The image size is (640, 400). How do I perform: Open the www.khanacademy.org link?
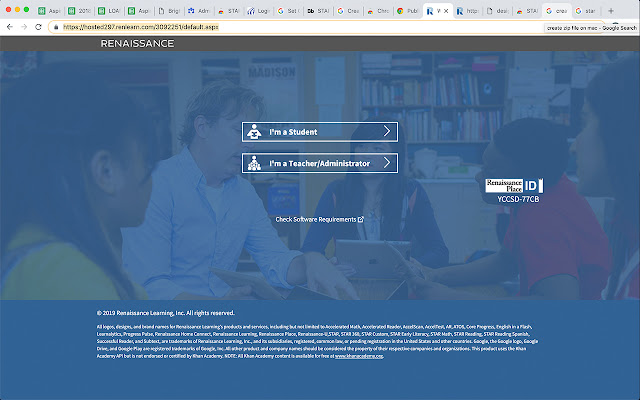tap(359, 356)
